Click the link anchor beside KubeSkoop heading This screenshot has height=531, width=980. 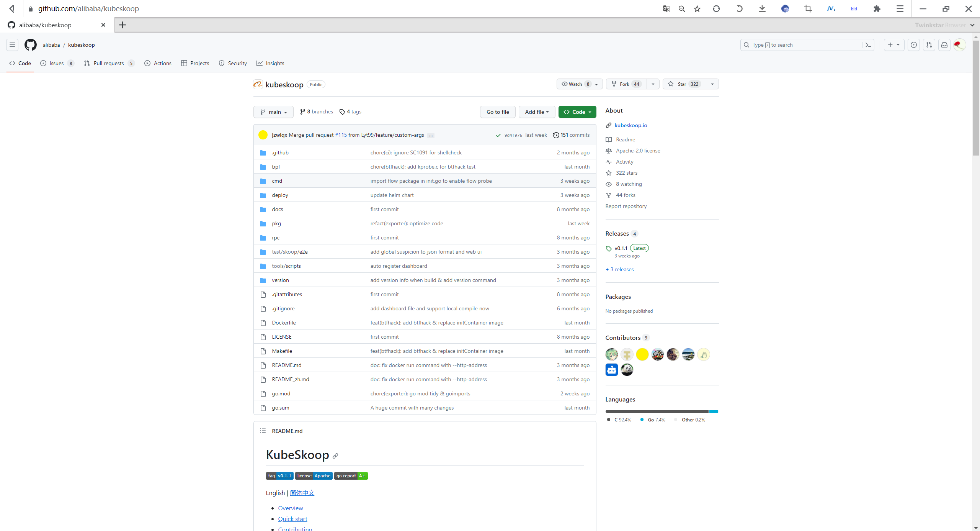[x=335, y=456]
